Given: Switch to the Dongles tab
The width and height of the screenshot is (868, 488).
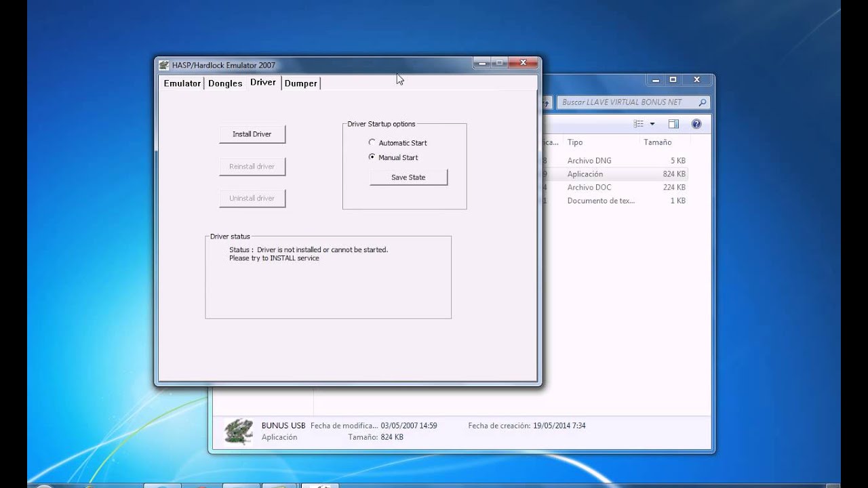Looking at the screenshot, I should pyautogui.click(x=225, y=83).
